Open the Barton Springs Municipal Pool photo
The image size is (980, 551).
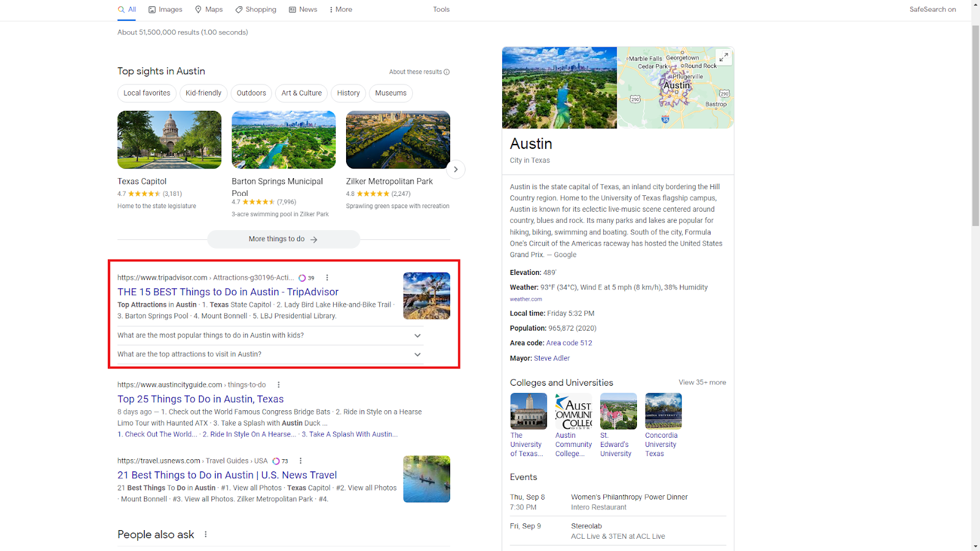(284, 140)
